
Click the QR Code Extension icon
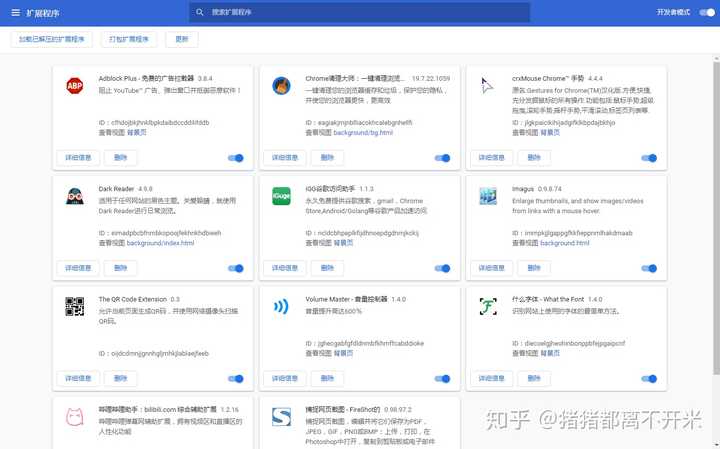(74, 306)
